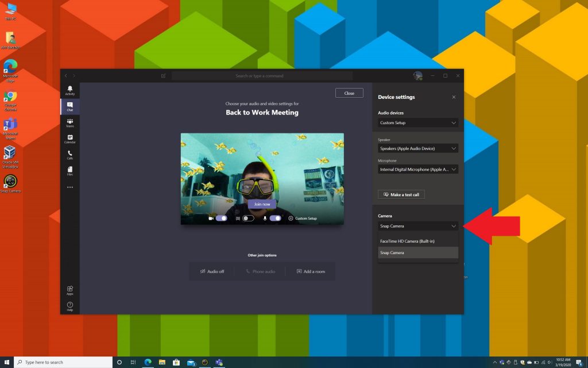Click the Search or type a command box
The height and width of the screenshot is (368, 588).
262,76
